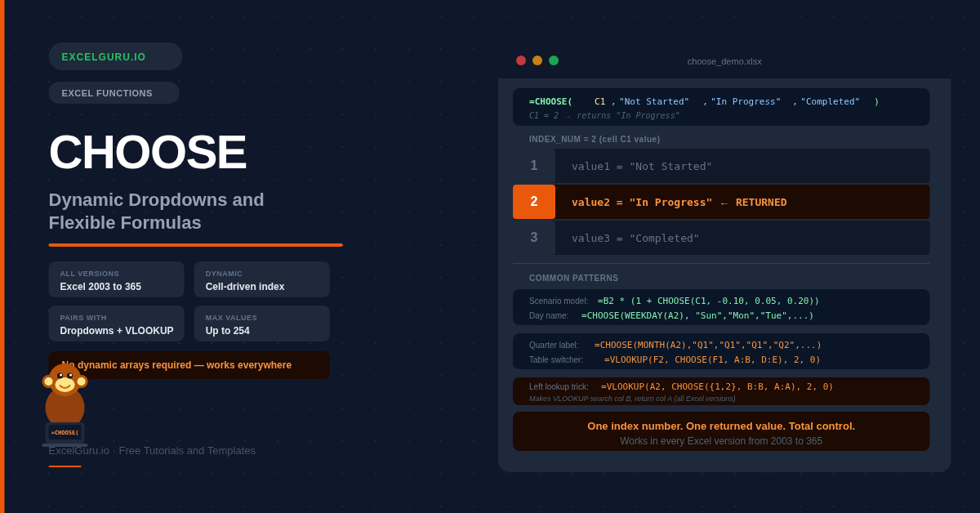This screenshot has width=980, height=513.
Task: Click the green window dot
Action: pos(554,60)
